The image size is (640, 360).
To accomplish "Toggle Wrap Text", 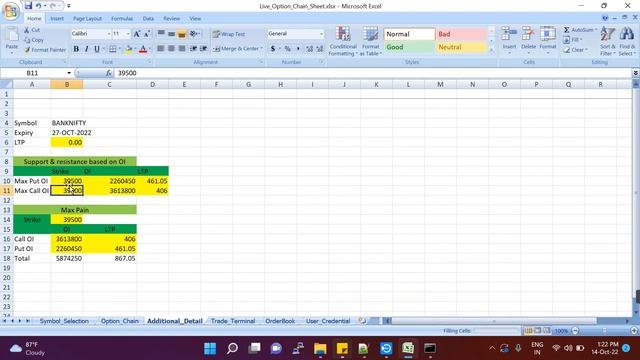I will [229, 34].
